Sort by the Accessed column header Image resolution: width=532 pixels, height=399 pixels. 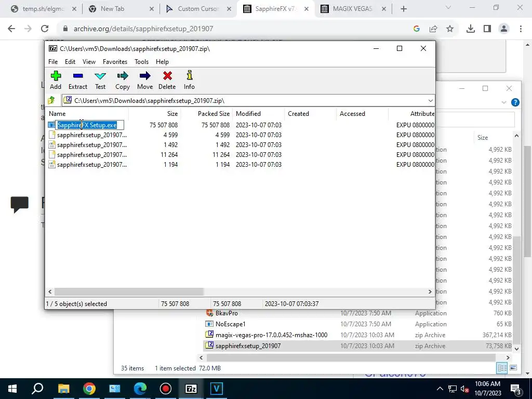(x=362, y=114)
